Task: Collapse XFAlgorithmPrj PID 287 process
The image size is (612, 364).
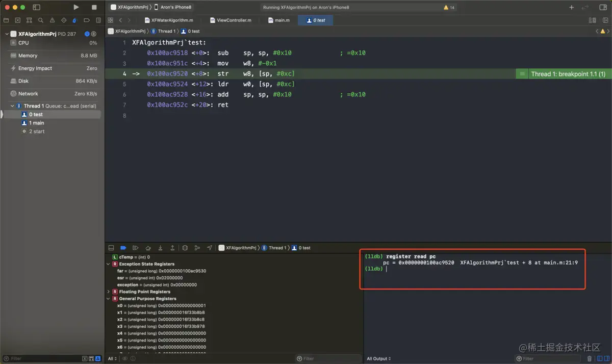Action: [7, 34]
